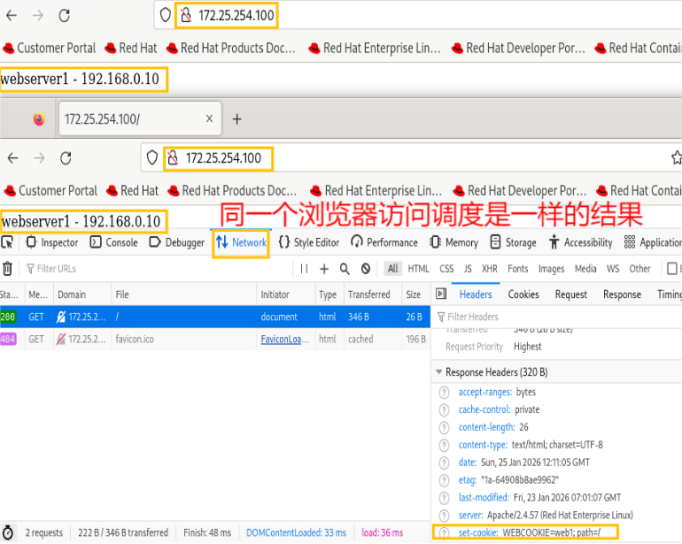The height and width of the screenshot is (544, 682).
Task: Reload page in the lower browser window
Action: click(x=66, y=158)
